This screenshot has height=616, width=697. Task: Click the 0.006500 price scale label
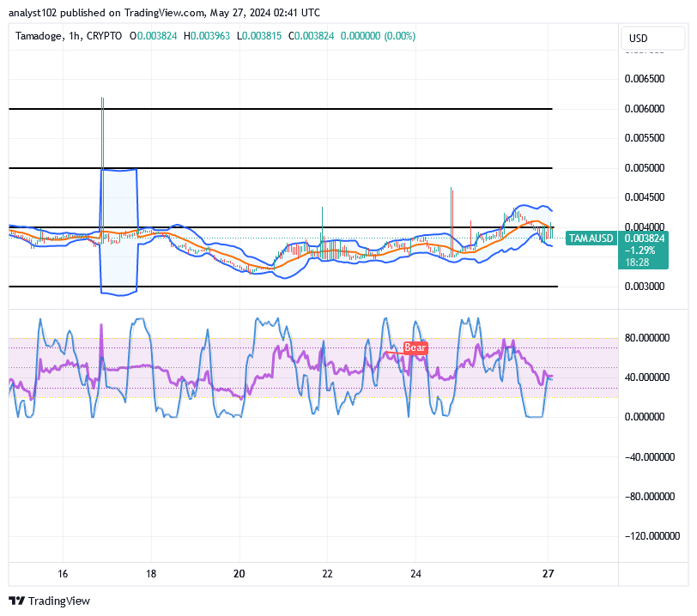pos(645,78)
